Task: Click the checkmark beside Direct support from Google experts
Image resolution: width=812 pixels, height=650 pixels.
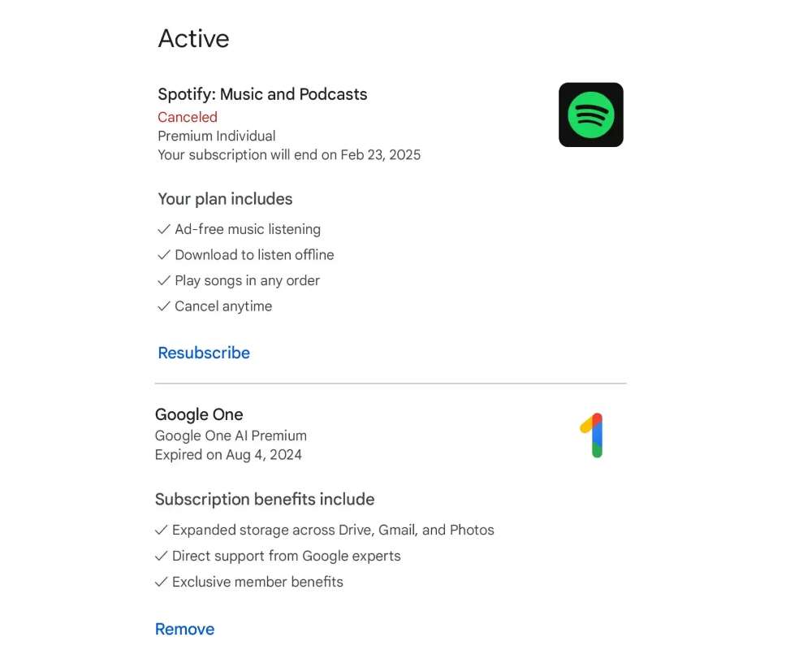Action: 161,557
